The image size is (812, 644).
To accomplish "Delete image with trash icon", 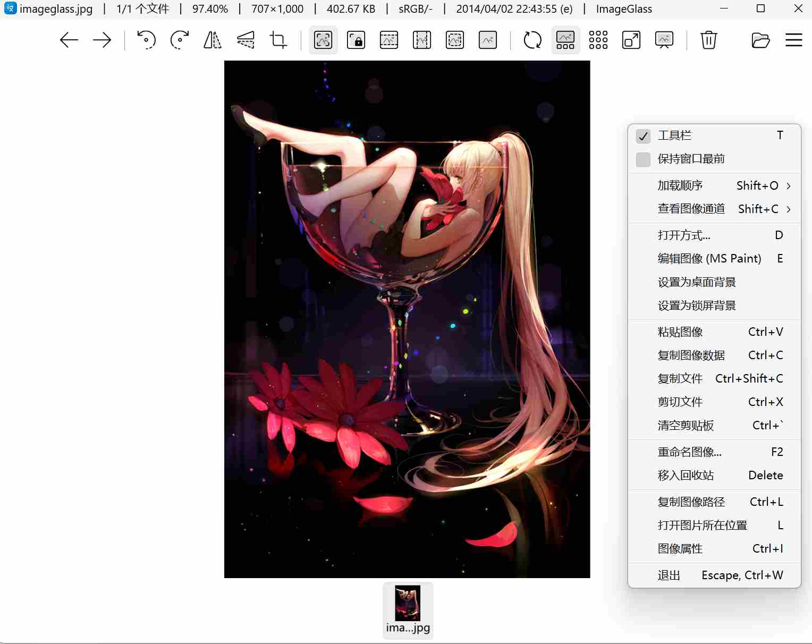I will click(709, 40).
